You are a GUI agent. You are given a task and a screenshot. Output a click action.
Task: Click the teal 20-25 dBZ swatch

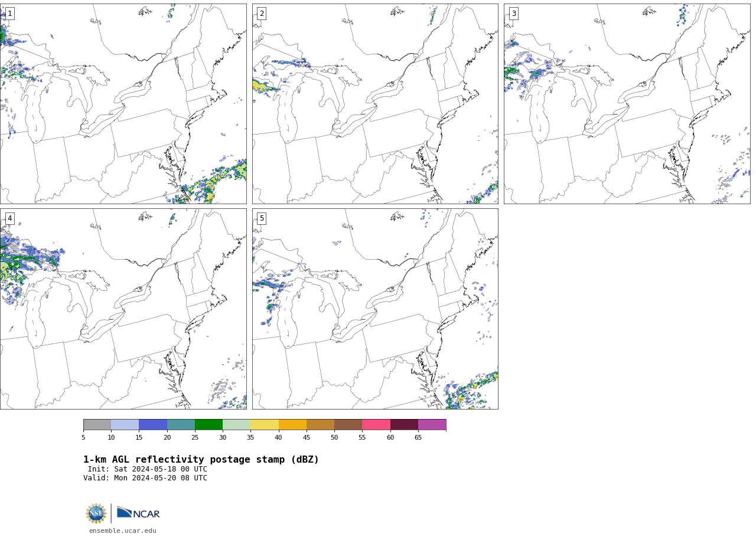[181, 425]
